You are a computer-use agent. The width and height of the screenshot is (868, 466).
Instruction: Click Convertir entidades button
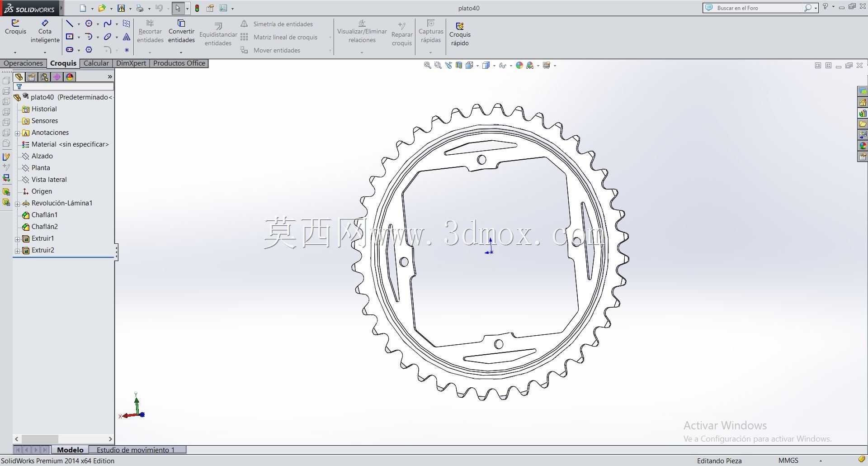[181, 31]
